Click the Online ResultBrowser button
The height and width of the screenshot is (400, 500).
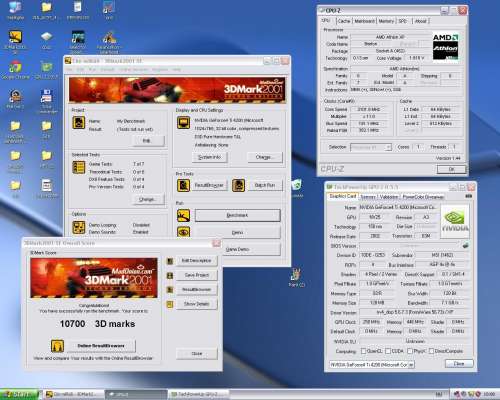point(101,346)
